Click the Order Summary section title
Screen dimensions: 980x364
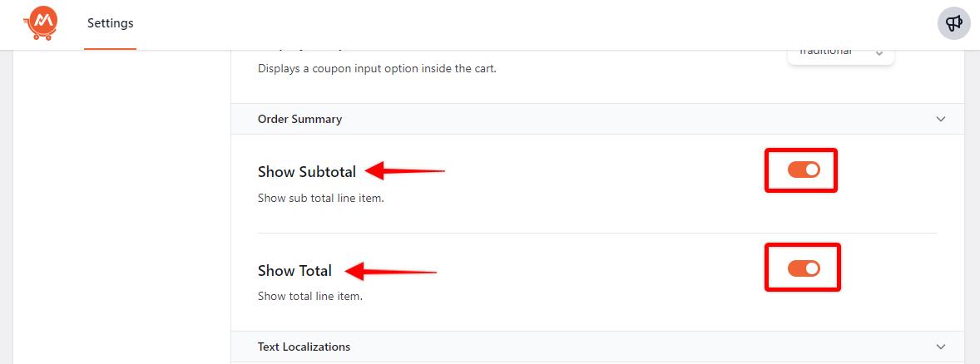coord(299,119)
